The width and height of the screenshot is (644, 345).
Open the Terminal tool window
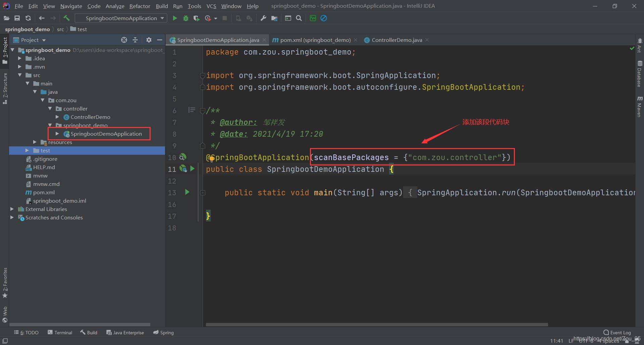coord(60,333)
